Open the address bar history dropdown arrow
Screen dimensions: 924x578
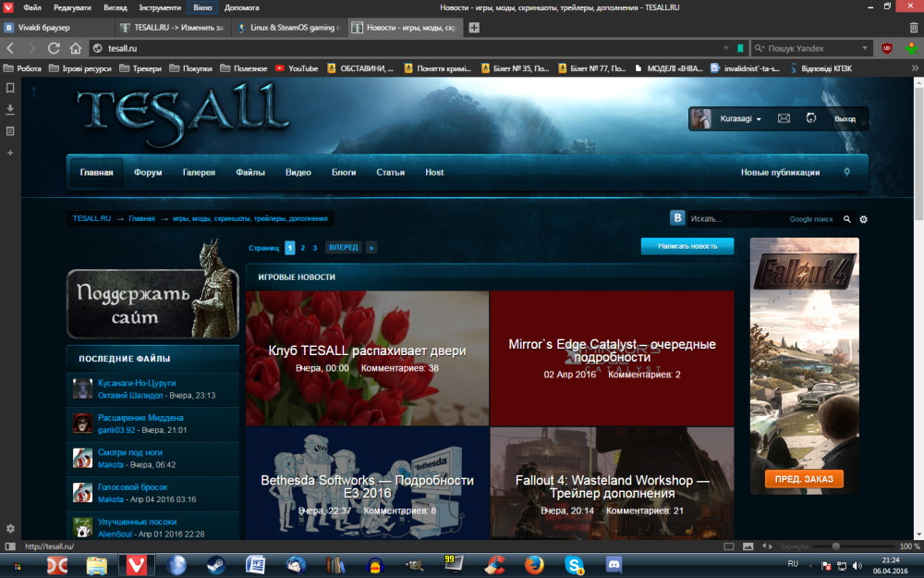click(726, 48)
